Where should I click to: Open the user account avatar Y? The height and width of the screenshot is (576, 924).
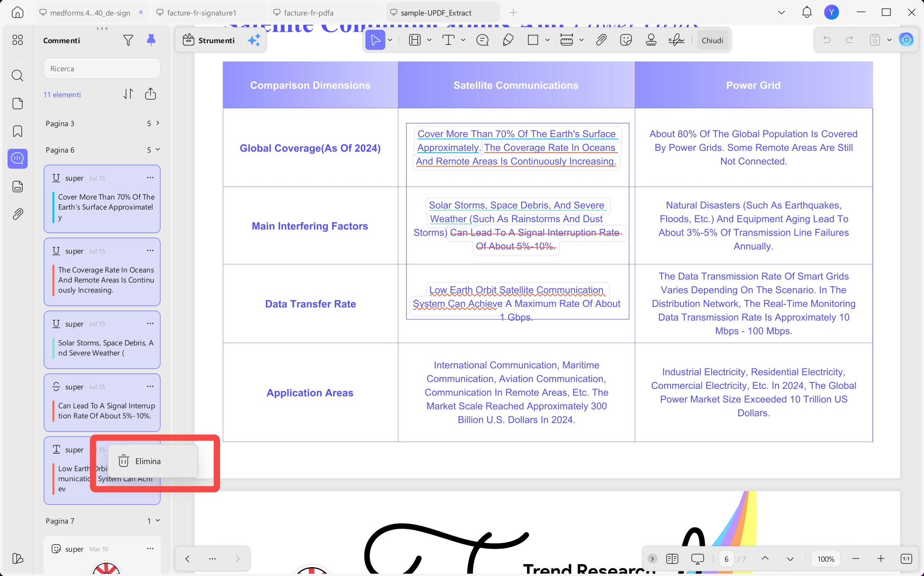(x=831, y=13)
